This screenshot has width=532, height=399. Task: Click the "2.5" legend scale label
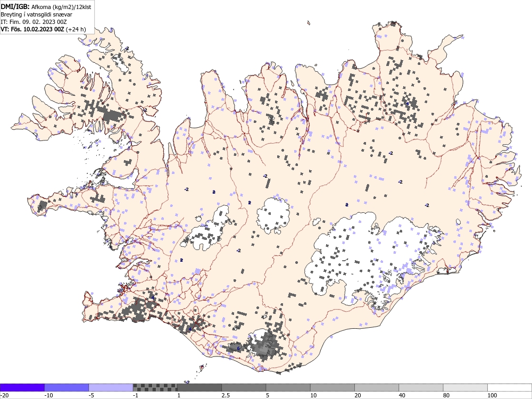click(226, 395)
